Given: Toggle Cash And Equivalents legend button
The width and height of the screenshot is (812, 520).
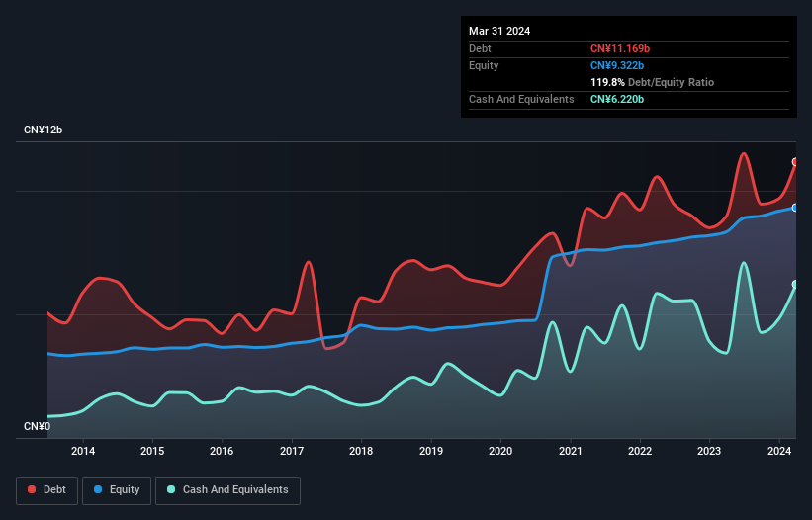Looking at the screenshot, I should (x=227, y=490).
